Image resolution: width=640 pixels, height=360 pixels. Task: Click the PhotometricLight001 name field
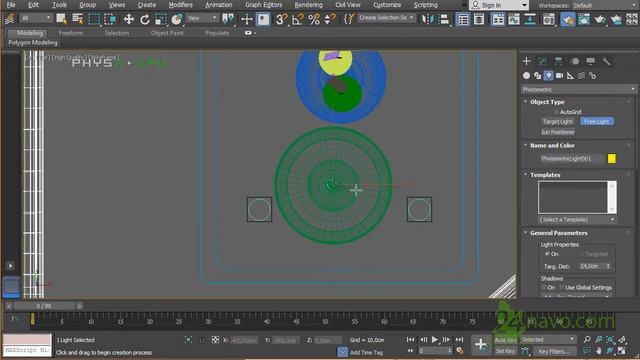click(x=571, y=158)
